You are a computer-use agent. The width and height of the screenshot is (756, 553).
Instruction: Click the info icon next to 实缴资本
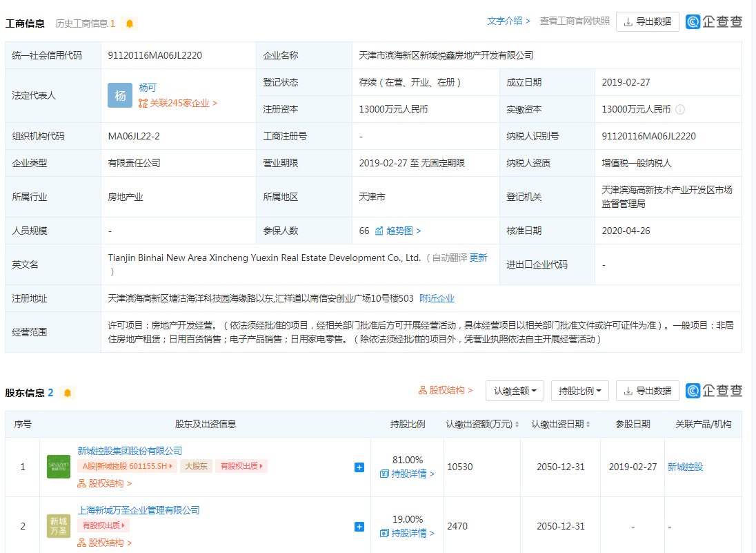tap(680, 109)
